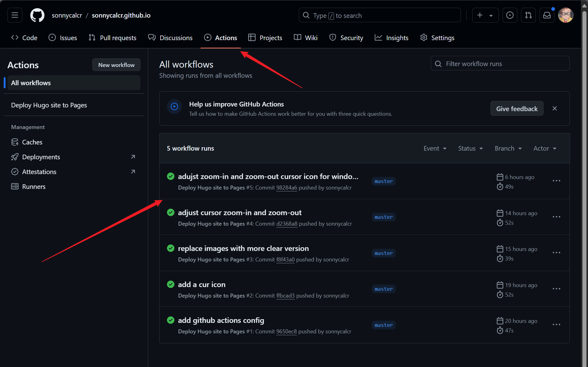588x367 pixels.
Task: Dismiss the GitHub Actions feedback banner
Action: click(555, 108)
